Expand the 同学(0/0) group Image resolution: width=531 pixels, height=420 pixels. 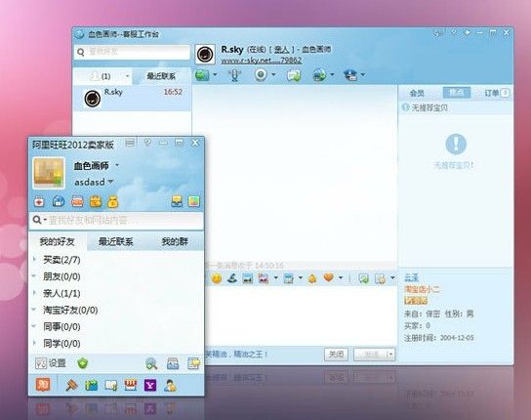34,343
